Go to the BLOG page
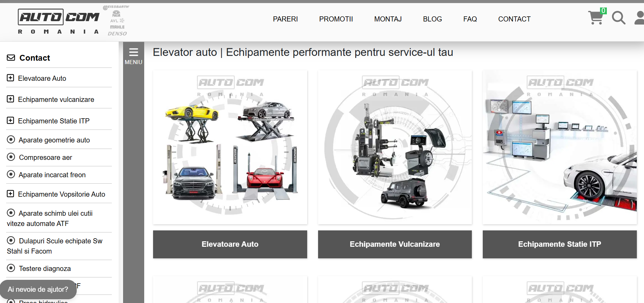This screenshot has width=644, height=303. tap(432, 19)
